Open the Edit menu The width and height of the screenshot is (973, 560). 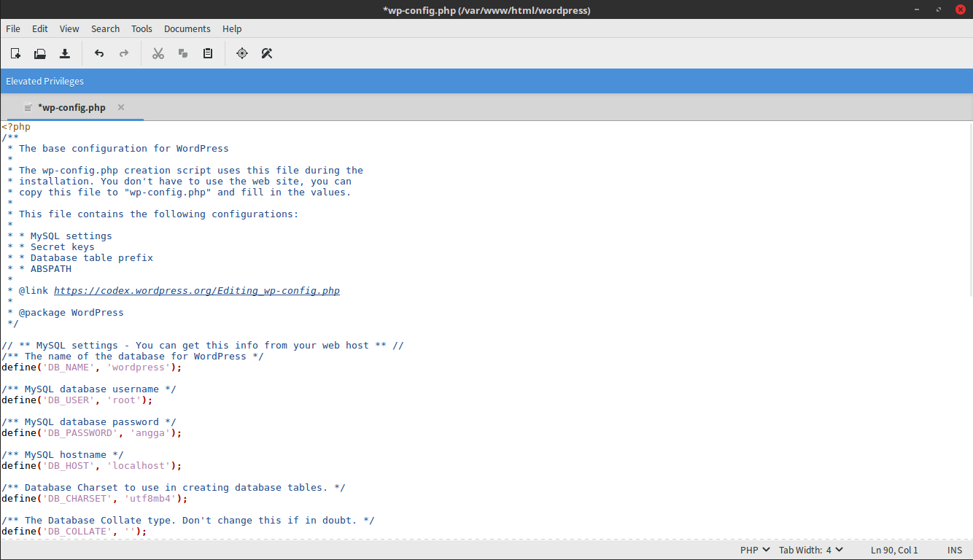[x=40, y=28]
